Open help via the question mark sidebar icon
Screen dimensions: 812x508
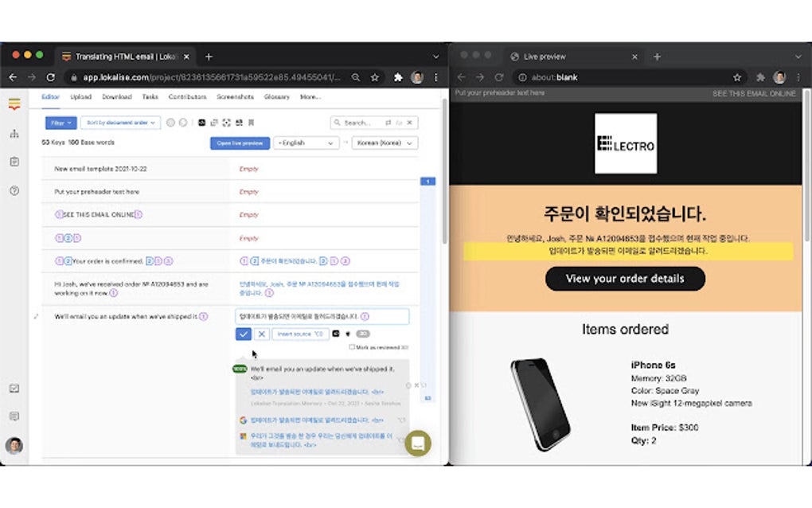coord(14,191)
